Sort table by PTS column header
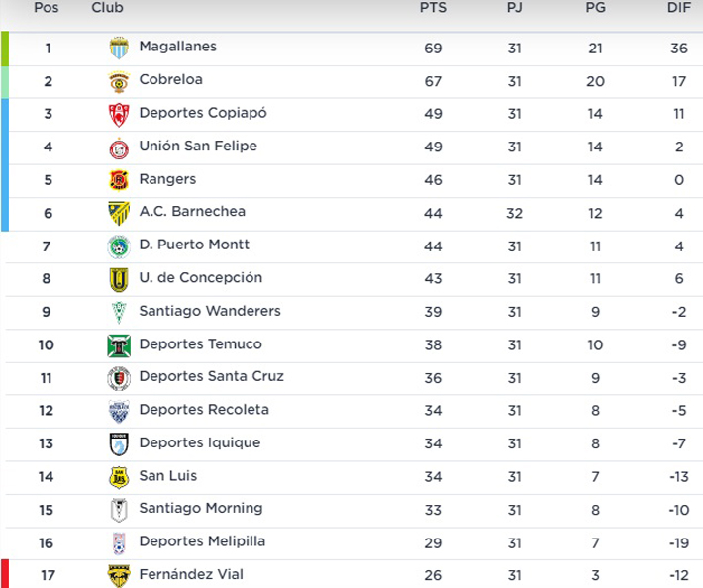 [x=433, y=8]
